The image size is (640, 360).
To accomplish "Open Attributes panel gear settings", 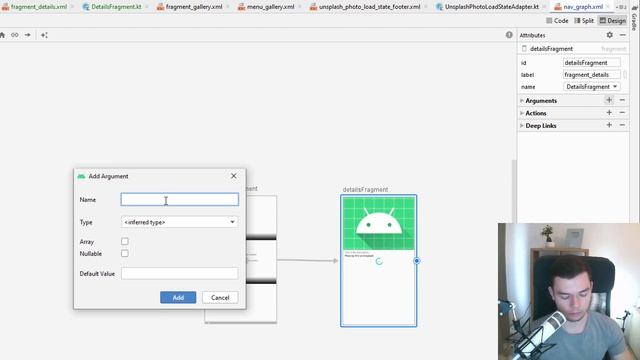I will (x=609, y=35).
